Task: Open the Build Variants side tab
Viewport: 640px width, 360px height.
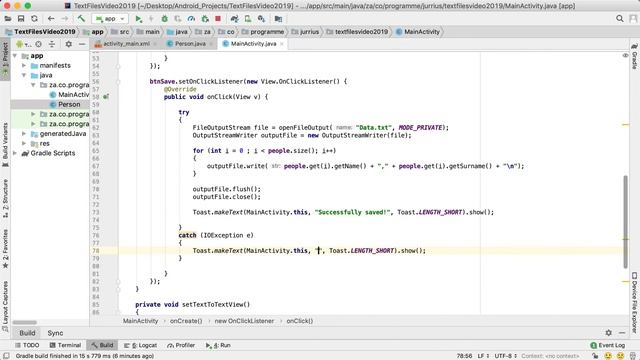Action: pos(5,145)
